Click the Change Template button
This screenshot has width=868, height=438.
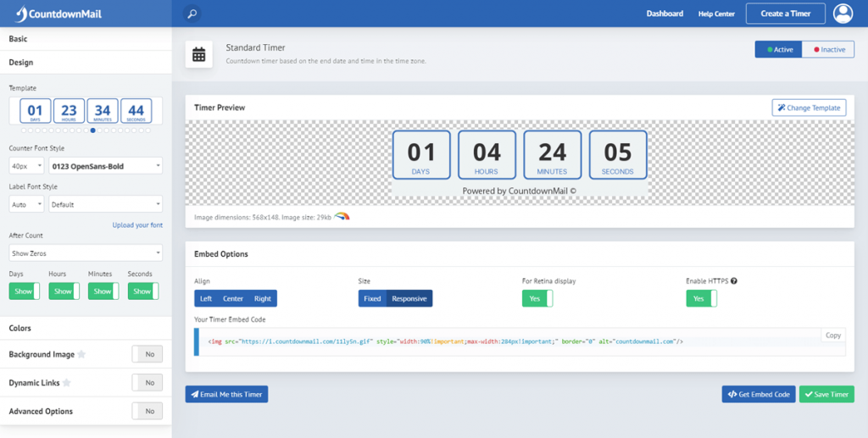809,108
